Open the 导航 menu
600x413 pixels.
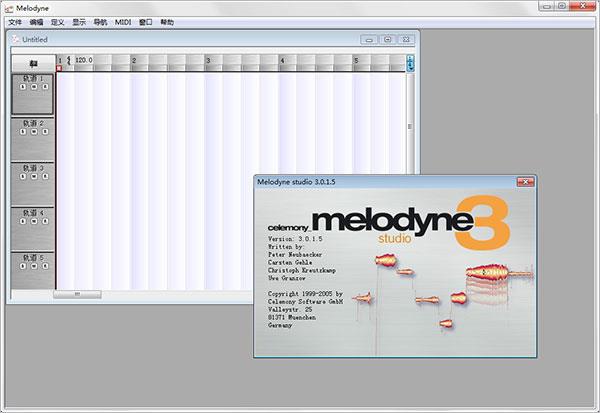pyautogui.click(x=100, y=22)
